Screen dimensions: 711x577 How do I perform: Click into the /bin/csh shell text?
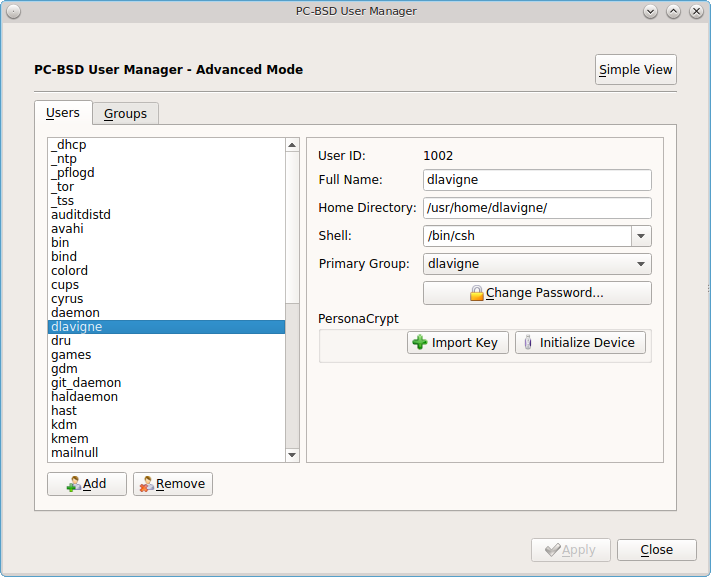452,236
